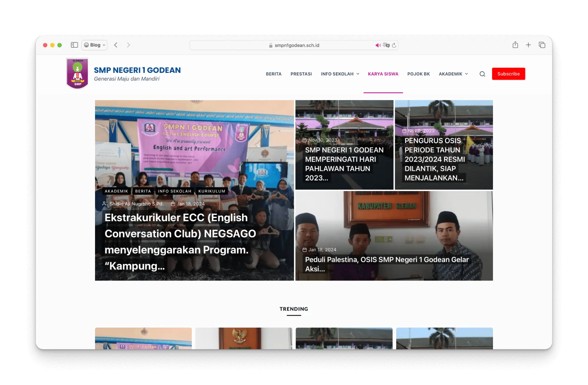Close the window with red button
This screenshot has height=385, width=588.
click(45, 45)
